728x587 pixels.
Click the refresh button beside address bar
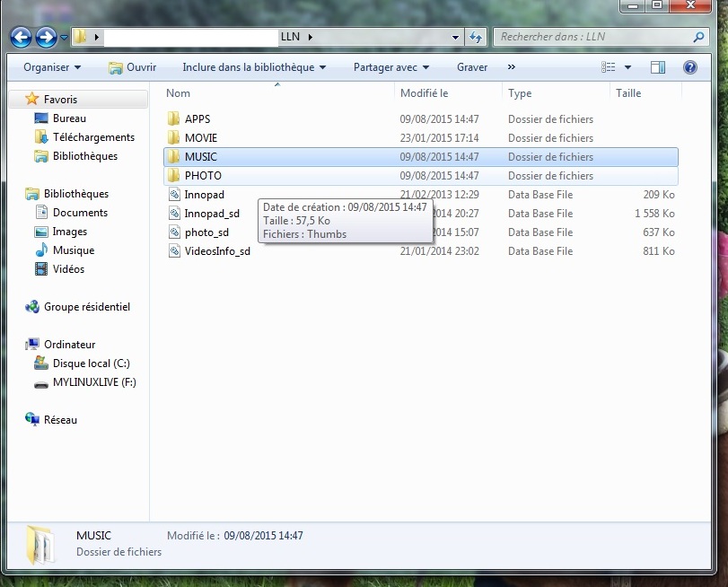pos(477,37)
